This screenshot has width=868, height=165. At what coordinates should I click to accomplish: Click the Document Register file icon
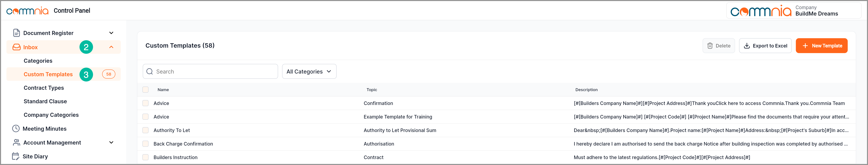16,33
